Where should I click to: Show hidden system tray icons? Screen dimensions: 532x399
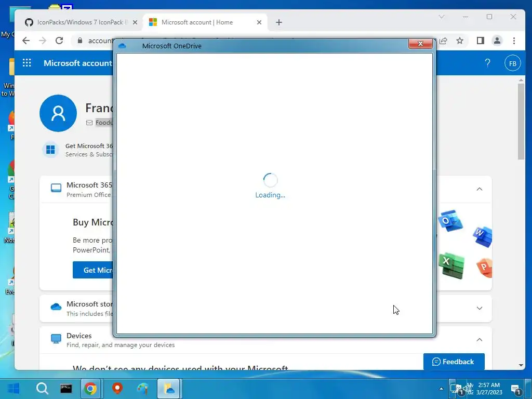click(441, 389)
